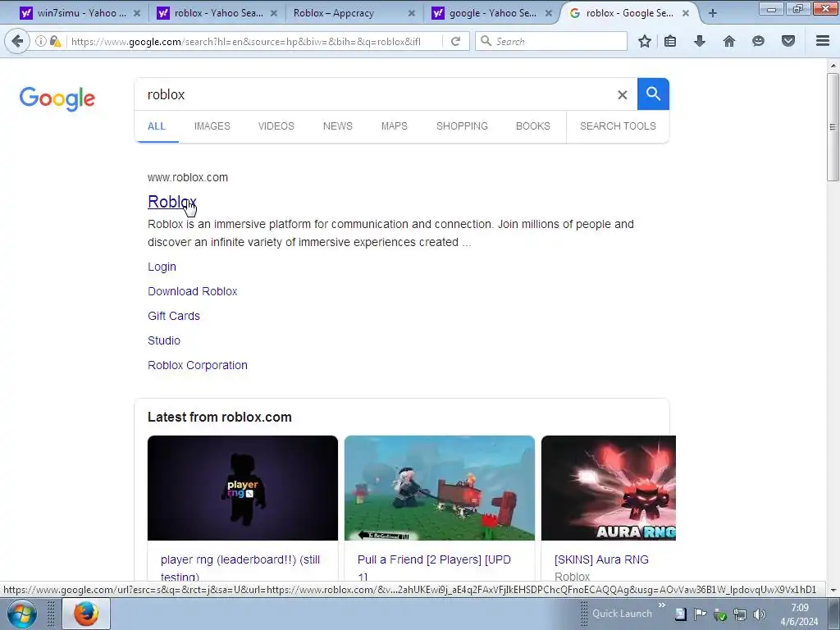Open the chat smiley icon in toolbar
840x630 pixels.
click(x=758, y=41)
